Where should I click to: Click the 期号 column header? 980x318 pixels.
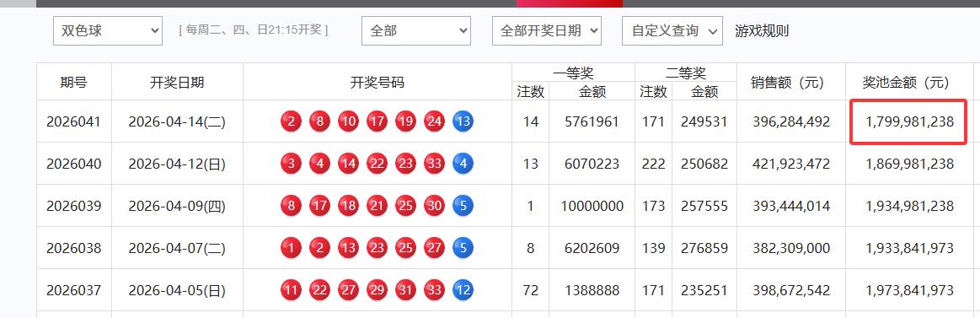(74, 82)
